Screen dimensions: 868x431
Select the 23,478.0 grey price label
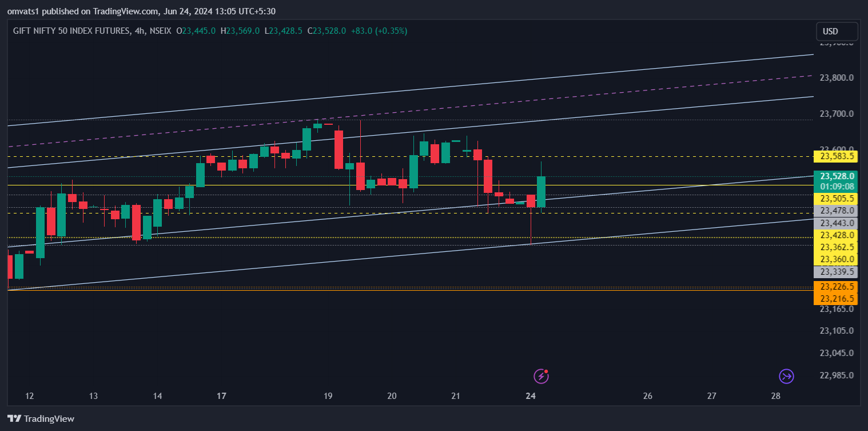[x=837, y=211]
